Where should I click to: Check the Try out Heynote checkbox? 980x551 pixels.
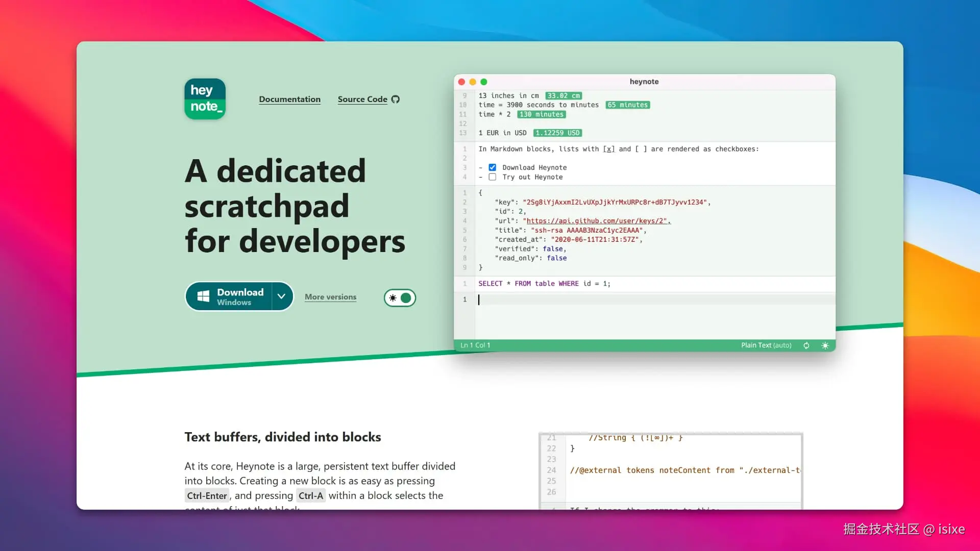[493, 177]
